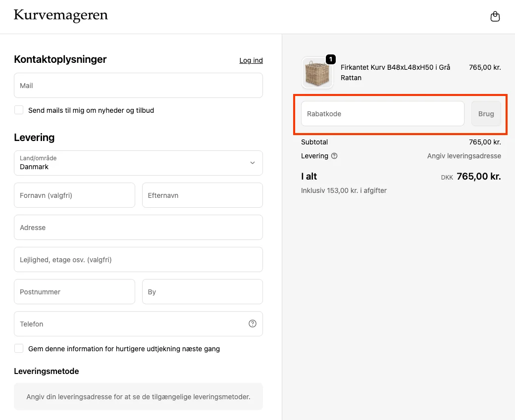Click the By input field
The image size is (515, 420).
(202, 291)
